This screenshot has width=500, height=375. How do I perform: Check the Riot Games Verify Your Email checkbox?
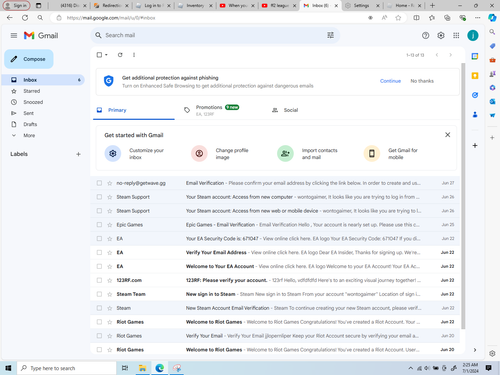click(x=99, y=336)
